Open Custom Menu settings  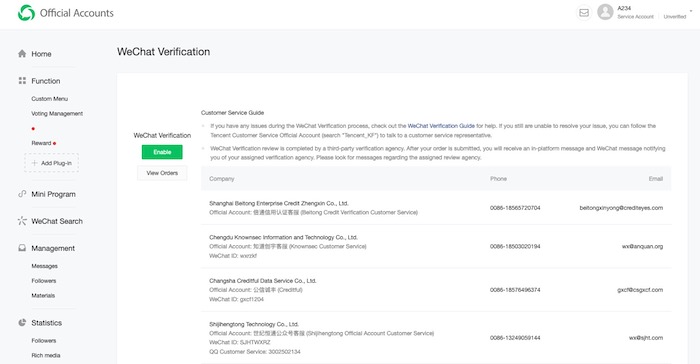pyautogui.click(x=50, y=99)
